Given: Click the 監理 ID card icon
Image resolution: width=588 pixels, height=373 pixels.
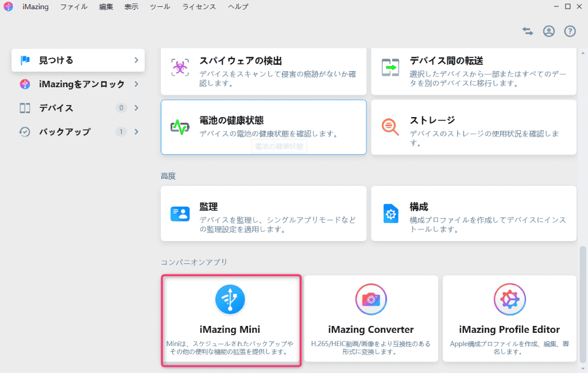Looking at the screenshot, I should (180, 213).
